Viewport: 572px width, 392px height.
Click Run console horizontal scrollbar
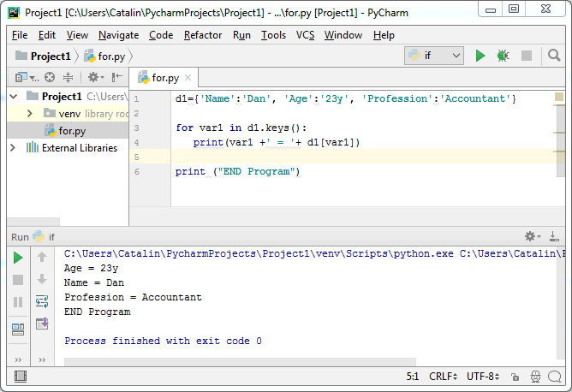[240, 362]
